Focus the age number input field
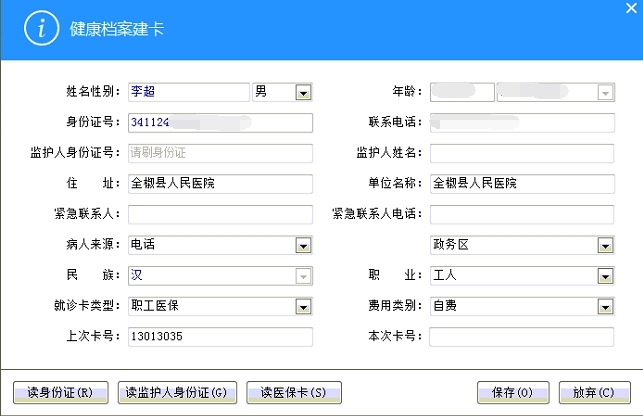643x416 pixels. click(x=462, y=92)
